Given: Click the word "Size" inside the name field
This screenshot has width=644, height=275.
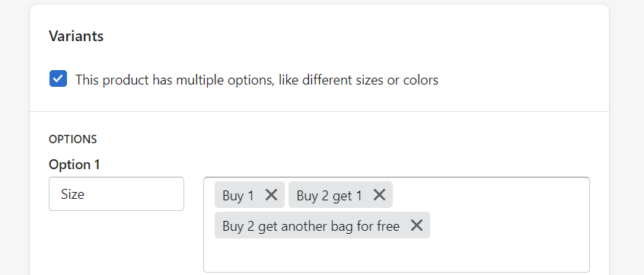Looking at the screenshot, I should tap(72, 194).
